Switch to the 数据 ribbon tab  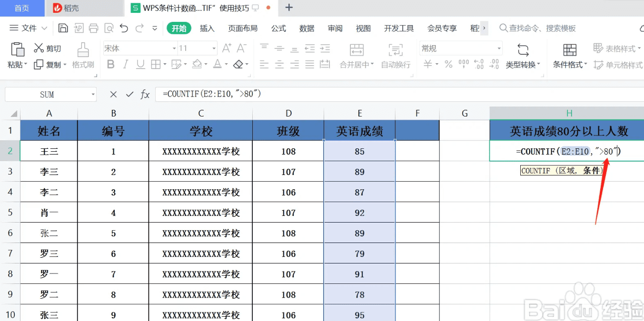(x=307, y=28)
